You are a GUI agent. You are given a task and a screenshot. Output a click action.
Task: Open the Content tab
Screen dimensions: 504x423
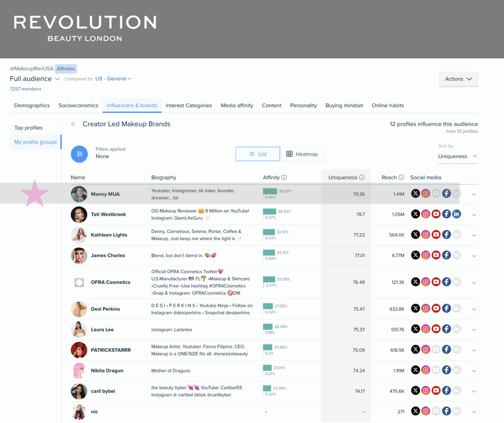pos(272,105)
